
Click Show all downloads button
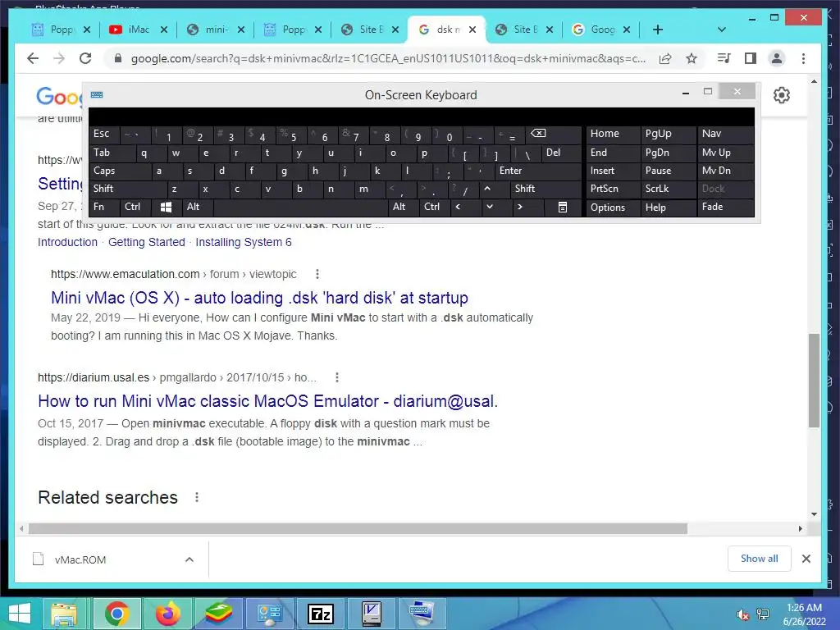(759, 559)
